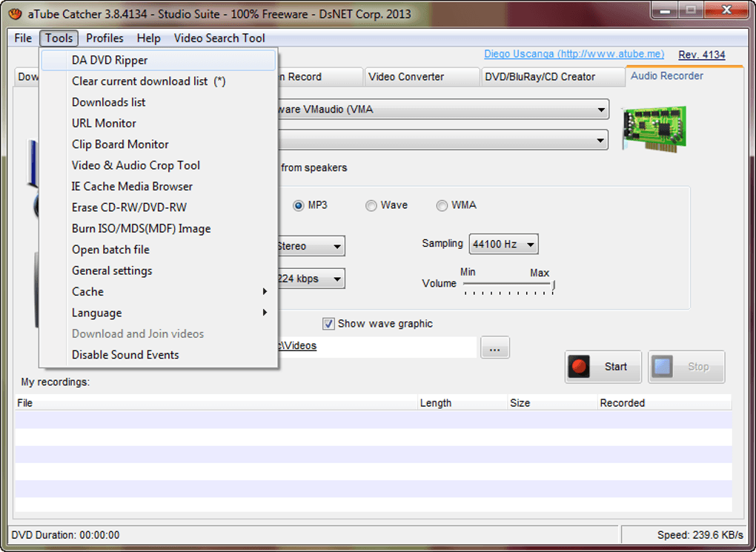Click the Videos output path link
756x552 pixels.
point(297,346)
